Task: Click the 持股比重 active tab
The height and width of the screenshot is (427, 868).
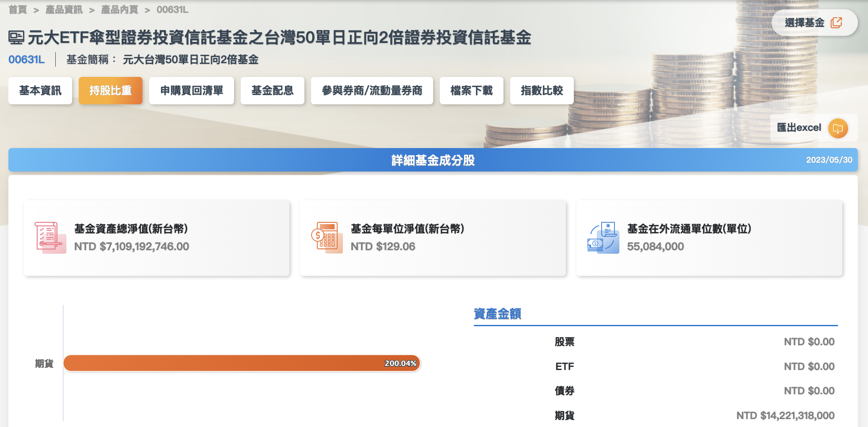Action: pos(110,91)
